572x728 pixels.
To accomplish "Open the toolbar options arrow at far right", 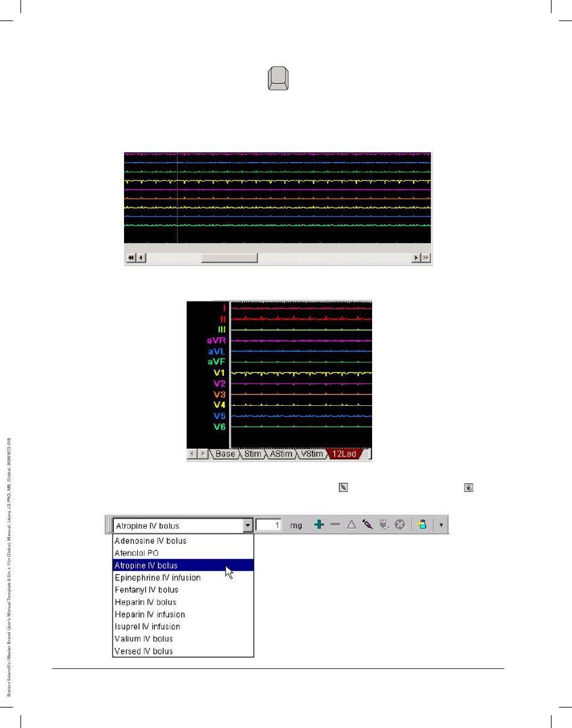I will 441,525.
